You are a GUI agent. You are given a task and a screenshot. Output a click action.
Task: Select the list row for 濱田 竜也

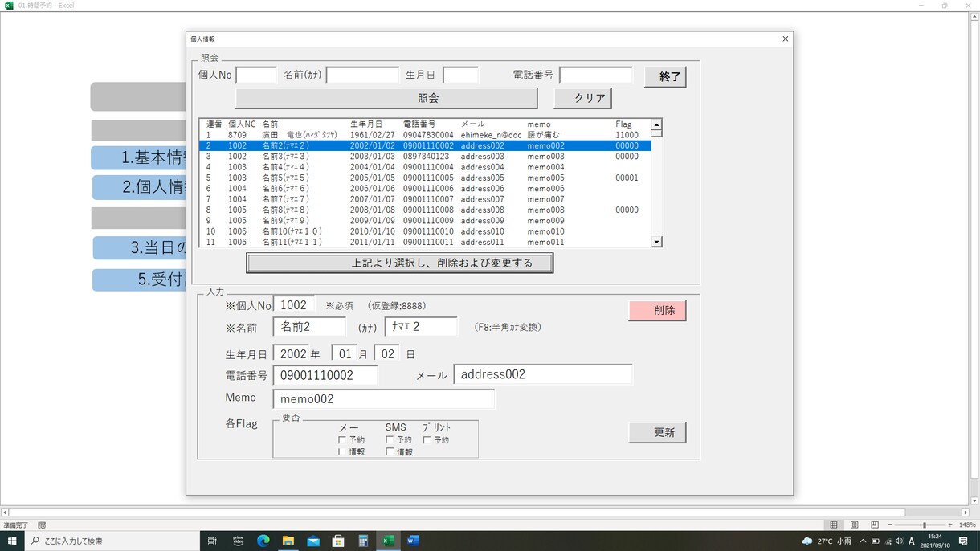point(425,135)
